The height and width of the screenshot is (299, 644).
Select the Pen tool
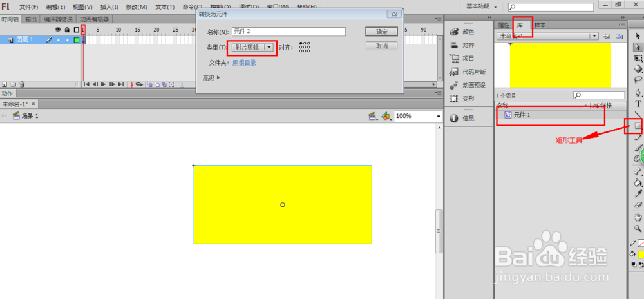638,92
